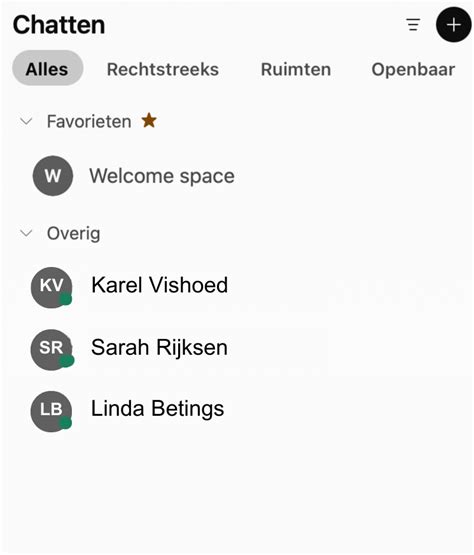Click the KV avatar circle
Viewport: 474px width, 555px height.
point(52,287)
